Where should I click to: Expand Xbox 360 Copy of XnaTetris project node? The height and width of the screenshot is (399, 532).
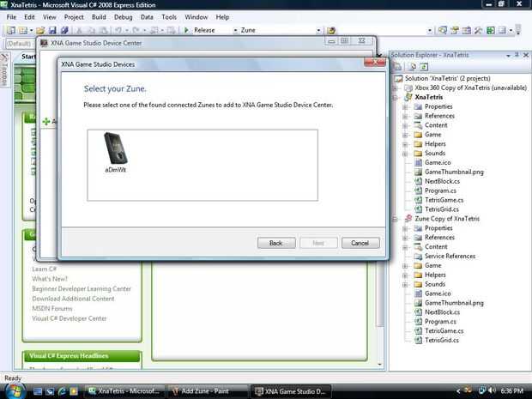point(395,88)
